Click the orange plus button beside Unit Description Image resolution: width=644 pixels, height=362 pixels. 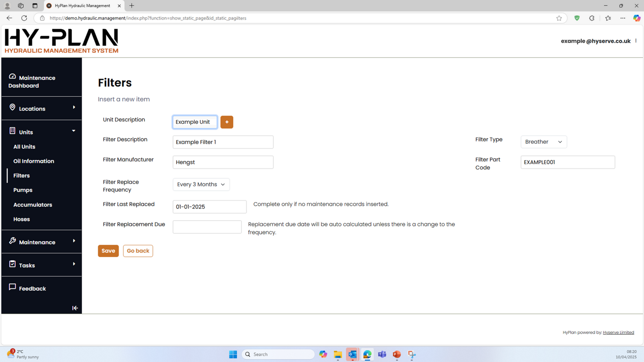coord(226,122)
